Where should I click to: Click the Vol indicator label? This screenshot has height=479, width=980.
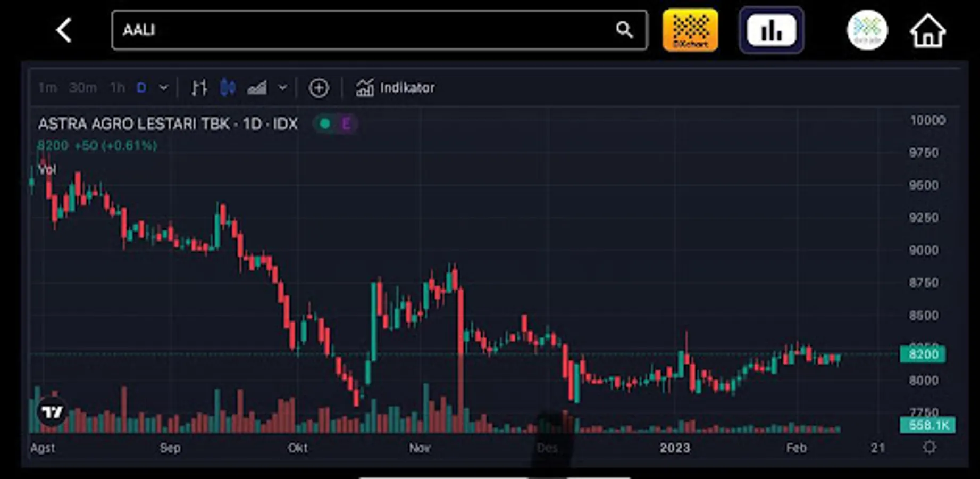pos(47,170)
